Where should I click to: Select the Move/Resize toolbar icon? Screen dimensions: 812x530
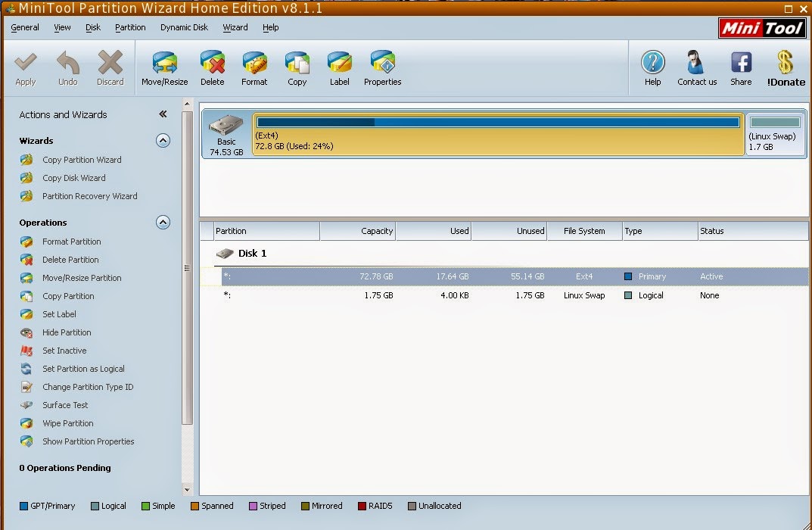[165, 68]
